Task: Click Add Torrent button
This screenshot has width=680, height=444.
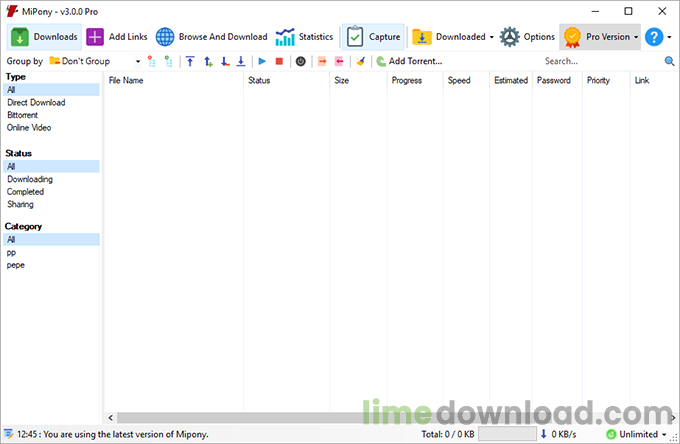Action: click(x=409, y=61)
